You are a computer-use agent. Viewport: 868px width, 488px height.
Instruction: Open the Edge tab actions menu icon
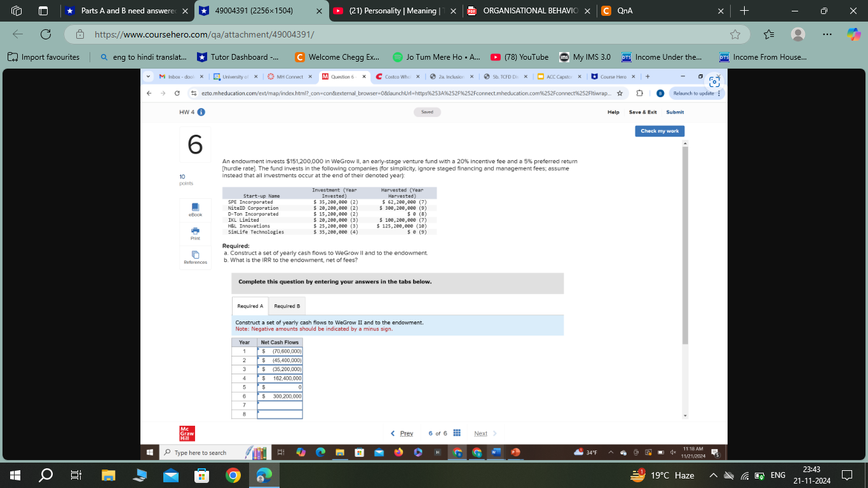44,11
